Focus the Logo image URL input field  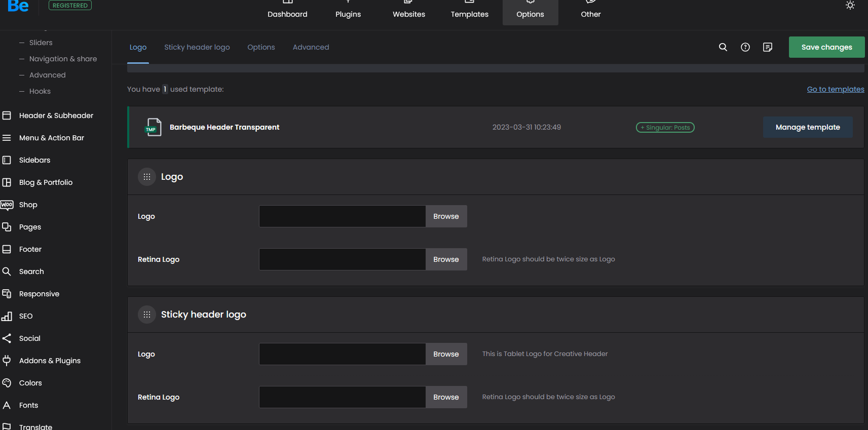coord(343,216)
